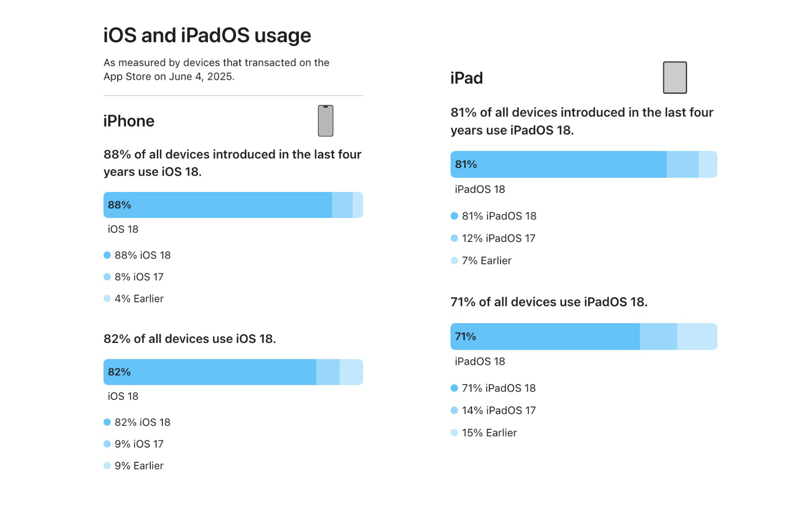Screen dimensions: 812x508
Task: Select the 82% iOS 18 bar segment
Action: point(210,372)
